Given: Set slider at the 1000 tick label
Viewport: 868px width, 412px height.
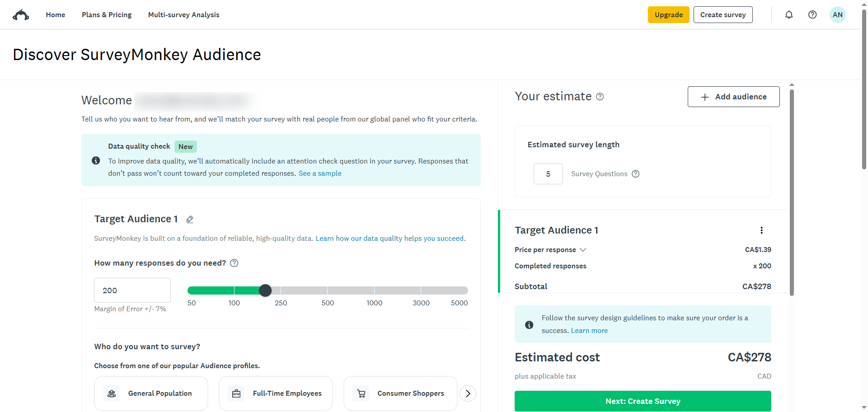Looking at the screenshot, I should click(374, 303).
